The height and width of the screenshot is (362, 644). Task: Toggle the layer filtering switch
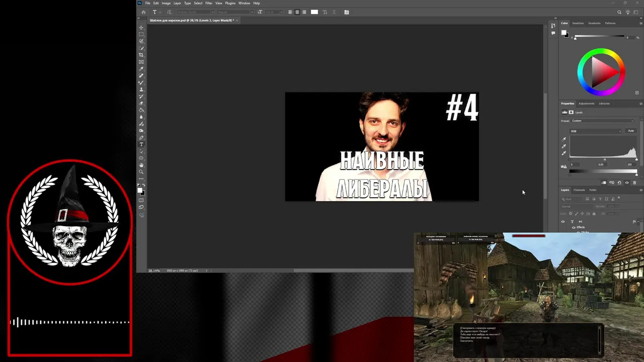tap(619, 198)
